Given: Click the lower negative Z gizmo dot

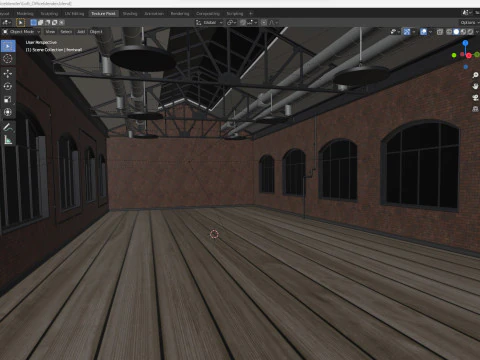Looking at the screenshot, I should [466, 67].
